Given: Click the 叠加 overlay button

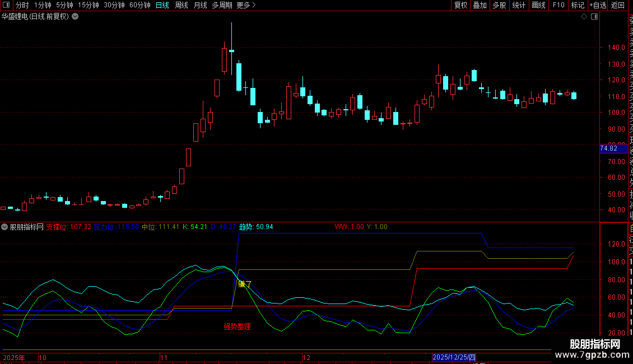Looking at the screenshot, I should [x=480, y=5].
